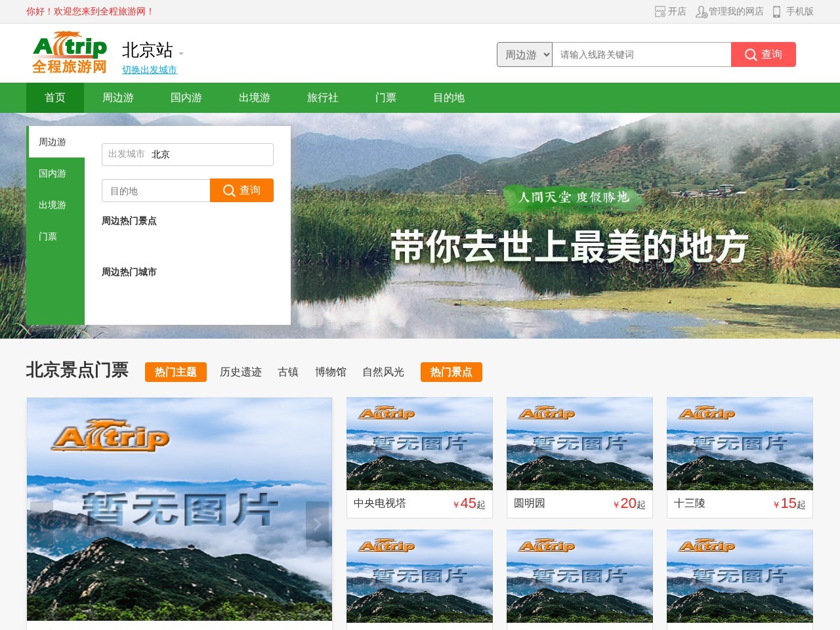Switch to the 国内游 navigation menu
Viewport: 840px width, 630px height.
186,98
